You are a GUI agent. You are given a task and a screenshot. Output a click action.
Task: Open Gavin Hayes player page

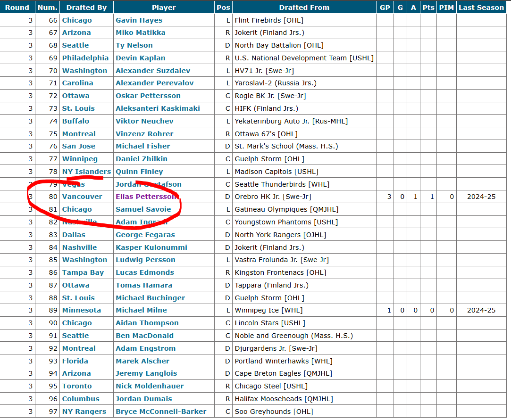[139, 20]
